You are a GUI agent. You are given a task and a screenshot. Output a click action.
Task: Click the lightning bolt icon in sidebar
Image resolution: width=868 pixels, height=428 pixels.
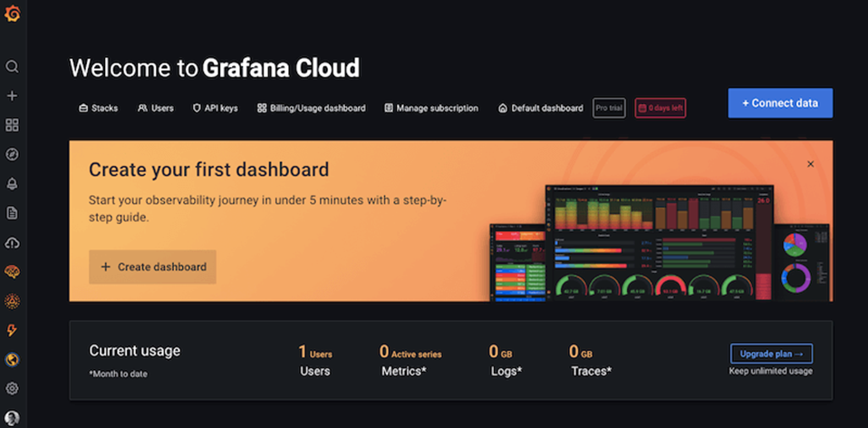[x=13, y=330]
